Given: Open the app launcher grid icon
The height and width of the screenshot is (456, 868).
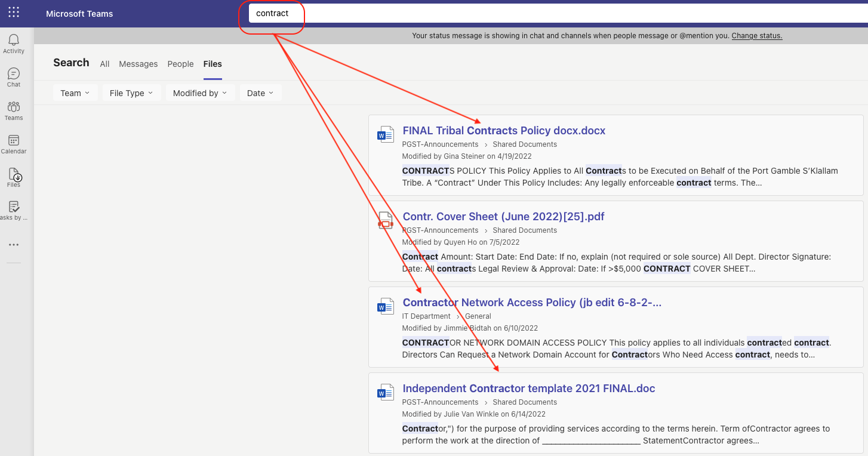Looking at the screenshot, I should point(14,12).
